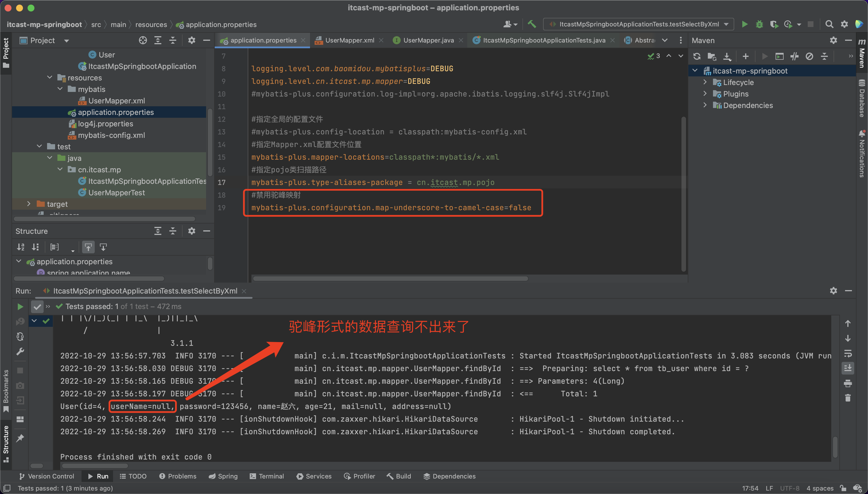Toggle Maven offline mode icon
Image resolution: width=868 pixels, height=494 pixels.
pos(795,56)
